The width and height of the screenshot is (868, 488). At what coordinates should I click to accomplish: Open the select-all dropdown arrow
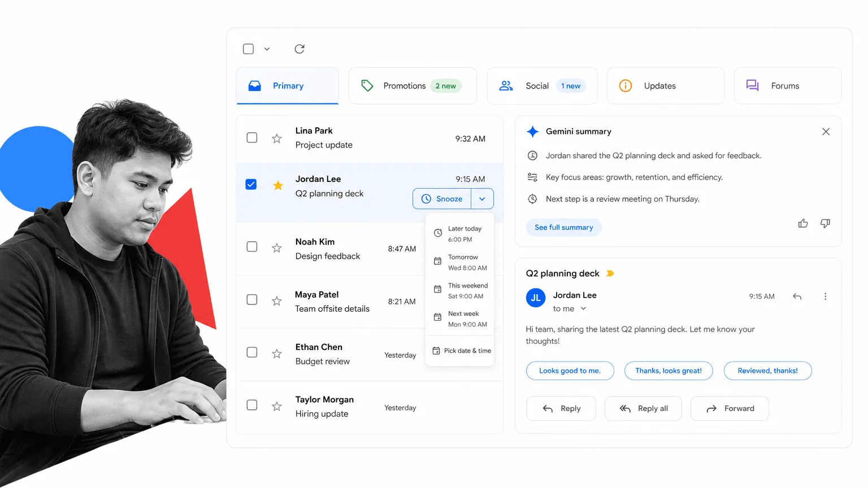[x=267, y=49]
